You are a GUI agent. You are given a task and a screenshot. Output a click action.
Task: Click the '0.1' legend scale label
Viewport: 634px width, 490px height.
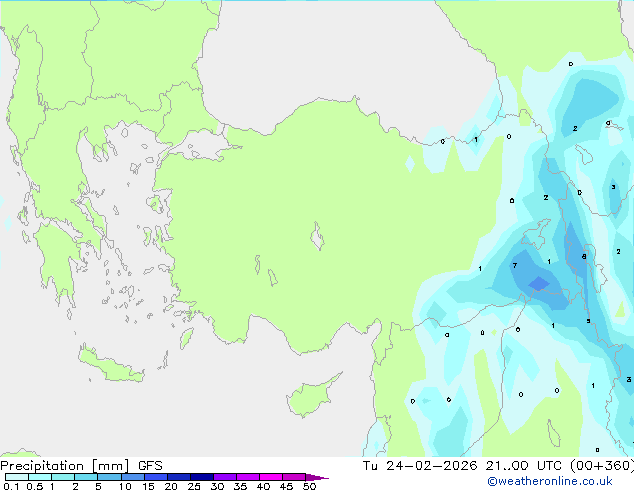[11, 486]
